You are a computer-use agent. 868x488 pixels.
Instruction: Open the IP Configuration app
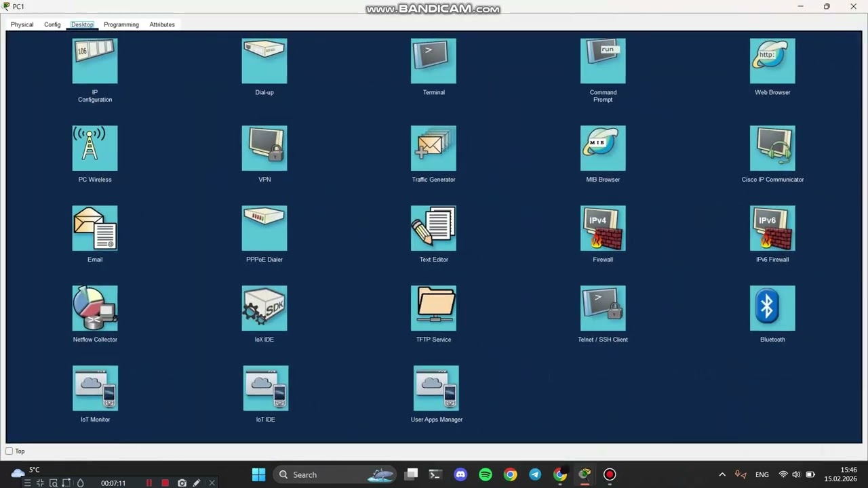coord(95,61)
